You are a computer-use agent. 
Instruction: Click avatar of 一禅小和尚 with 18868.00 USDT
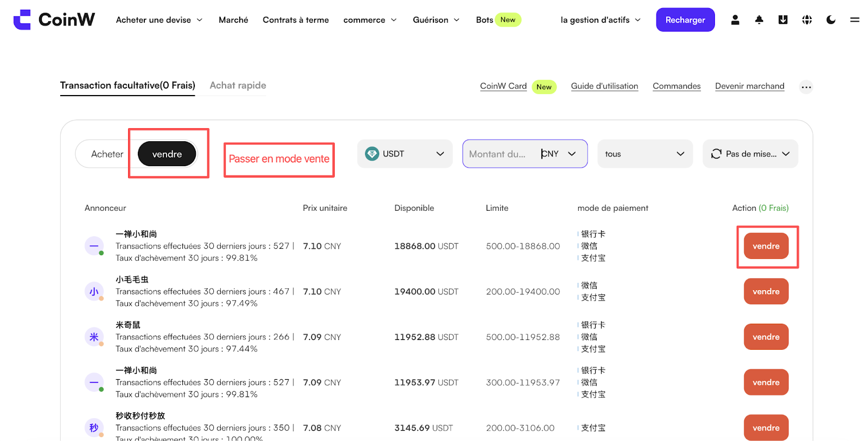click(x=94, y=246)
